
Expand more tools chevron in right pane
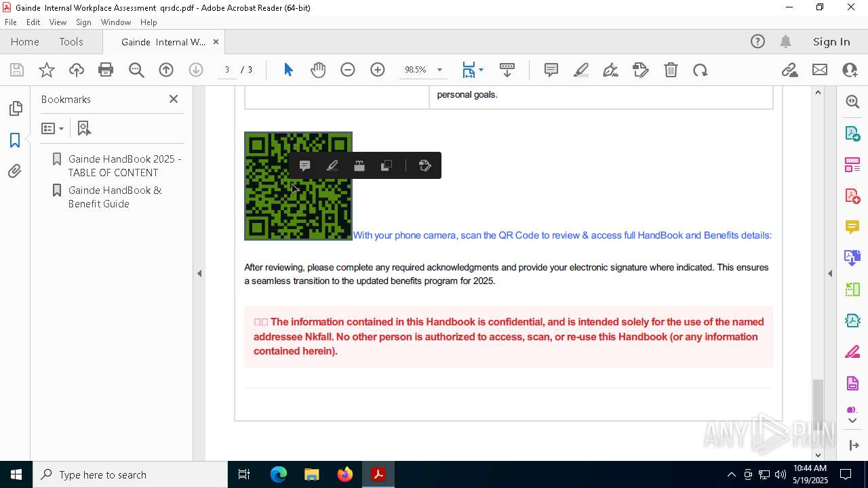click(x=852, y=421)
